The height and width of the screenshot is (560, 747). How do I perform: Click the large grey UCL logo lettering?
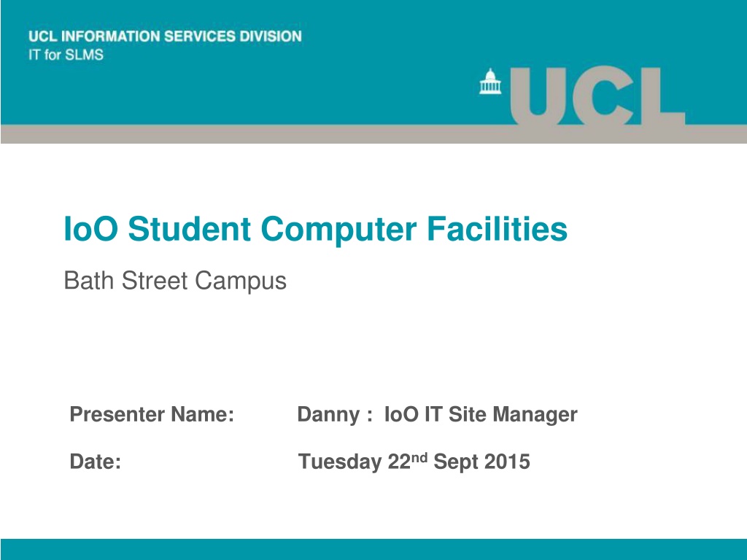pos(598,96)
